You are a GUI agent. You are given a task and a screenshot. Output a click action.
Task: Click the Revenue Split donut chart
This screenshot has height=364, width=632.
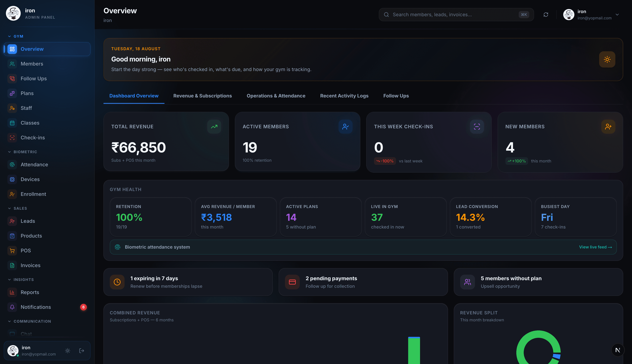coord(538,348)
